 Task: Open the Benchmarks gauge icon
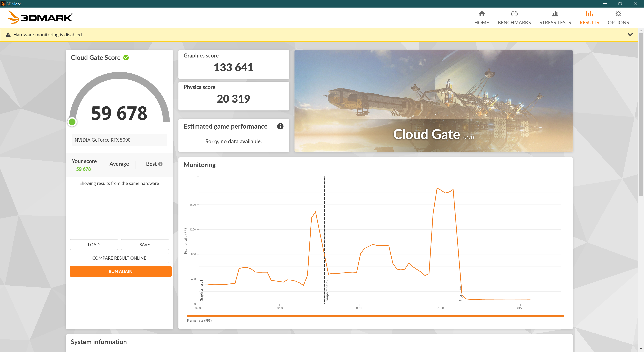(x=514, y=14)
